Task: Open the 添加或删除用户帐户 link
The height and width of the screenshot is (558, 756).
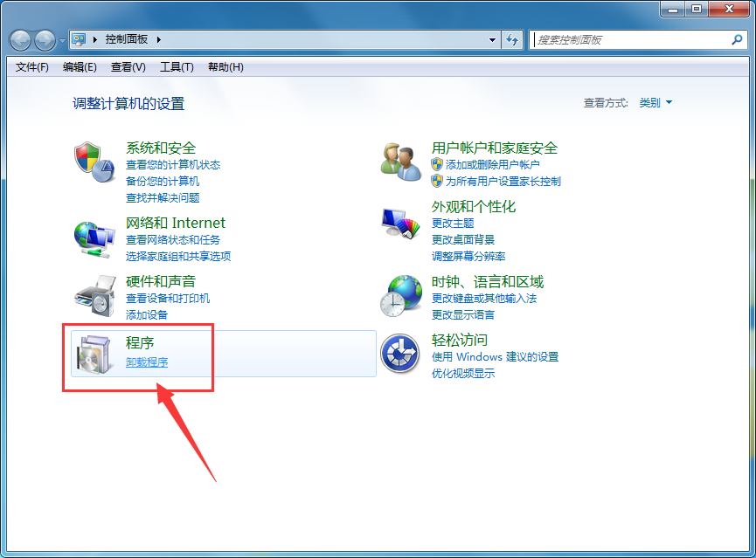Action: (x=492, y=165)
